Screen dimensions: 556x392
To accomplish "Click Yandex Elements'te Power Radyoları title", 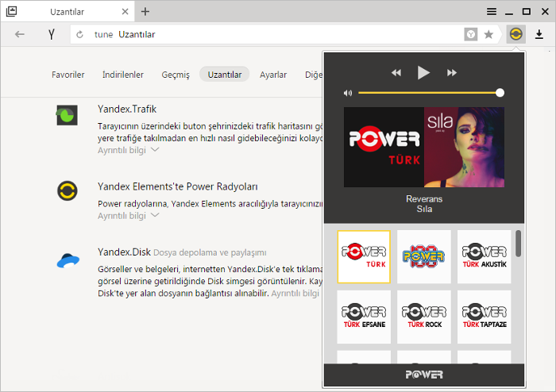I will pyautogui.click(x=178, y=186).
